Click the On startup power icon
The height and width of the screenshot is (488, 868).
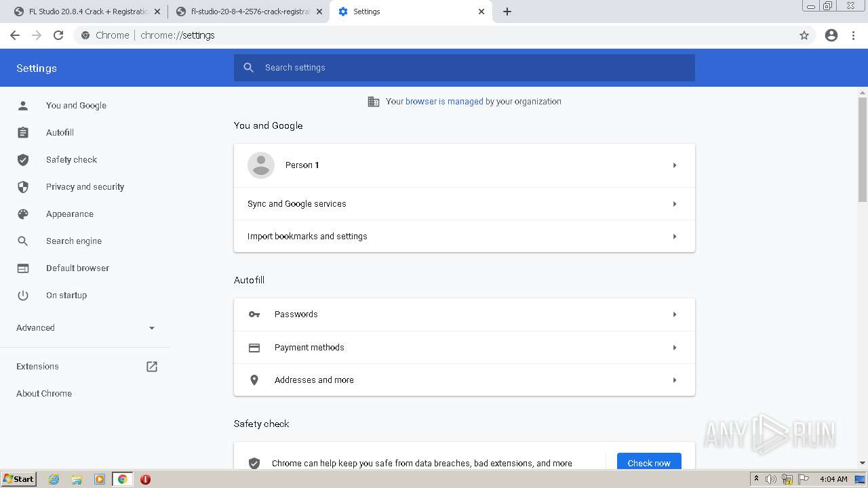pyautogui.click(x=23, y=295)
